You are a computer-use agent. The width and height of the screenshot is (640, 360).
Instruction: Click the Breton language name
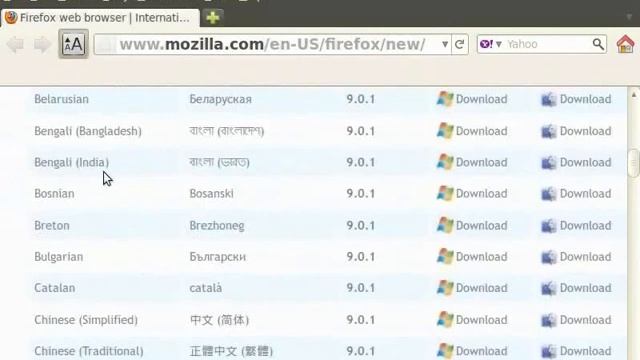(52, 225)
